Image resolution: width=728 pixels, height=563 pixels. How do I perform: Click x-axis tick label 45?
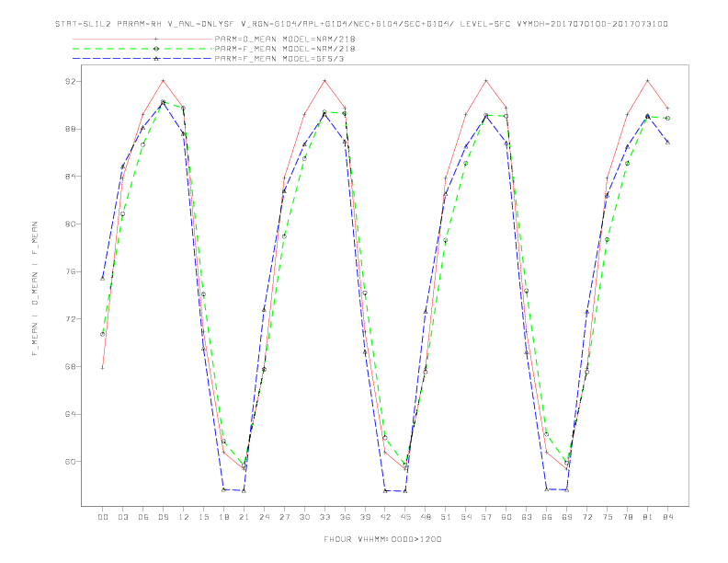405,517
